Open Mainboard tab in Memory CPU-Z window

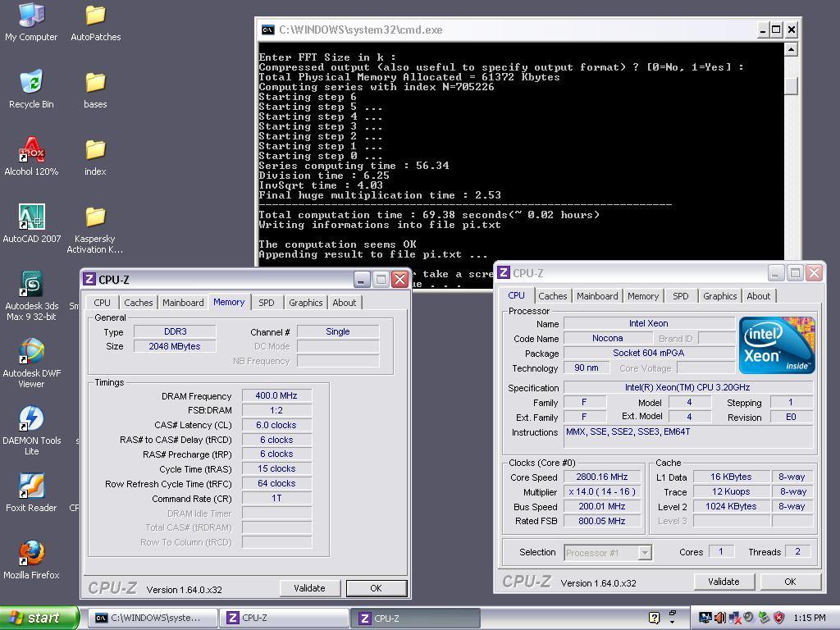coord(183,303)
